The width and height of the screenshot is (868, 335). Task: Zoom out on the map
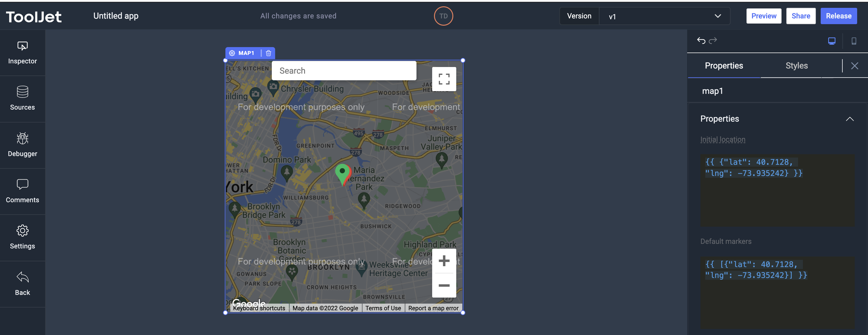[x=444, y=286]
